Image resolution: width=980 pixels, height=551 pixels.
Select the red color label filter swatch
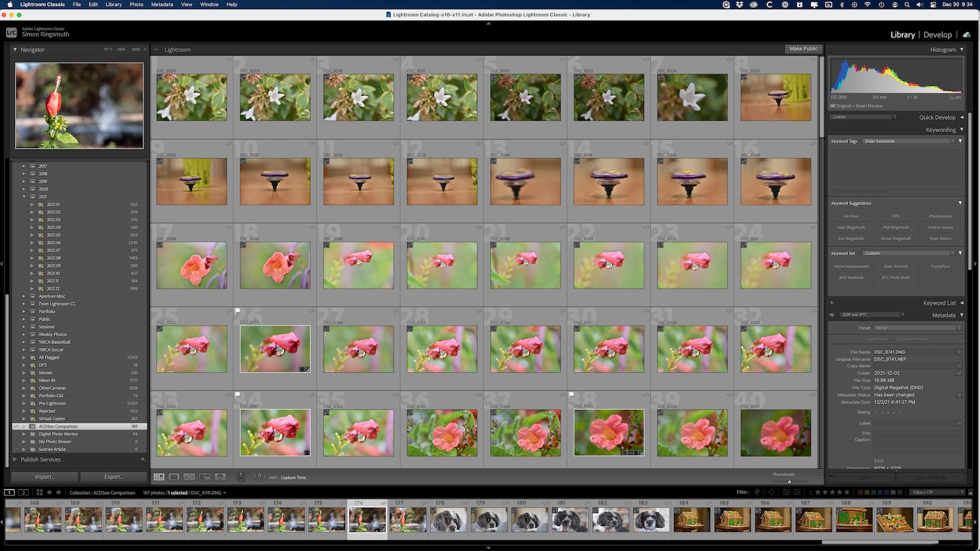click(x=860, y=492)
